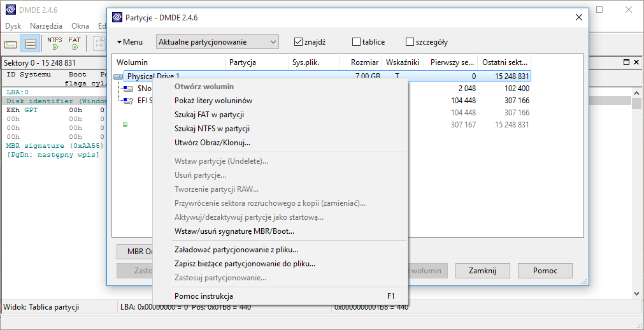The width and height of the screenshot is (644, 330).
Task: Click the small green indicator icon in volume list
Action: (x=125, y=124)
